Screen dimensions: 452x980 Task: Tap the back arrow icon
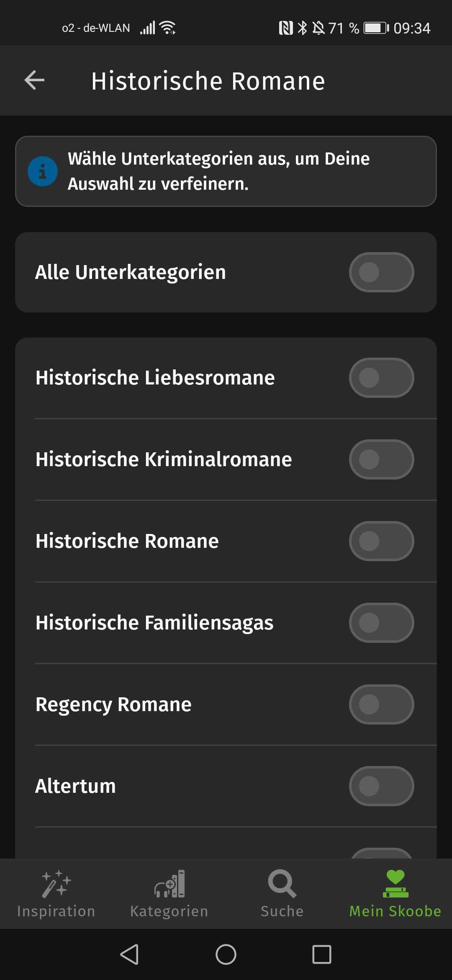pyautogui.click(x=34, y=80)
